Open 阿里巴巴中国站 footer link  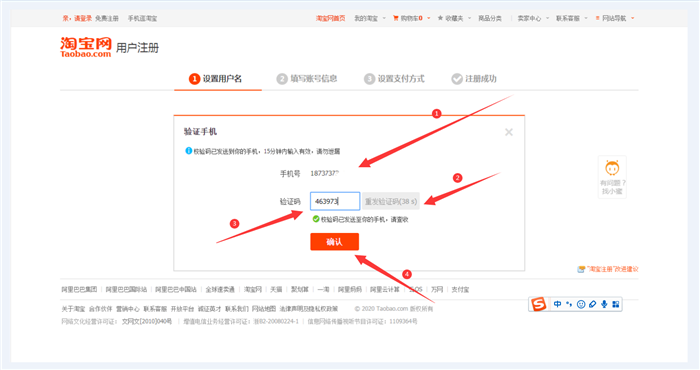pos(176,290)
